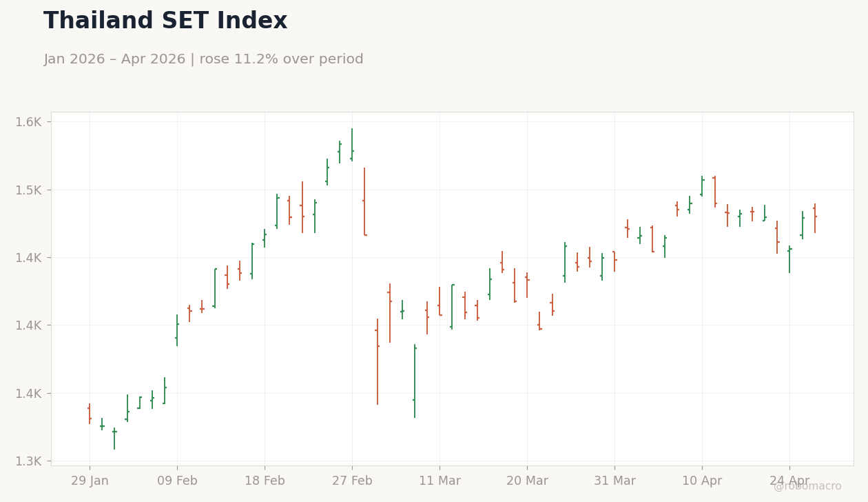Click the 1.3K y-axis label

pyautogui.click(x=28, y=461)
